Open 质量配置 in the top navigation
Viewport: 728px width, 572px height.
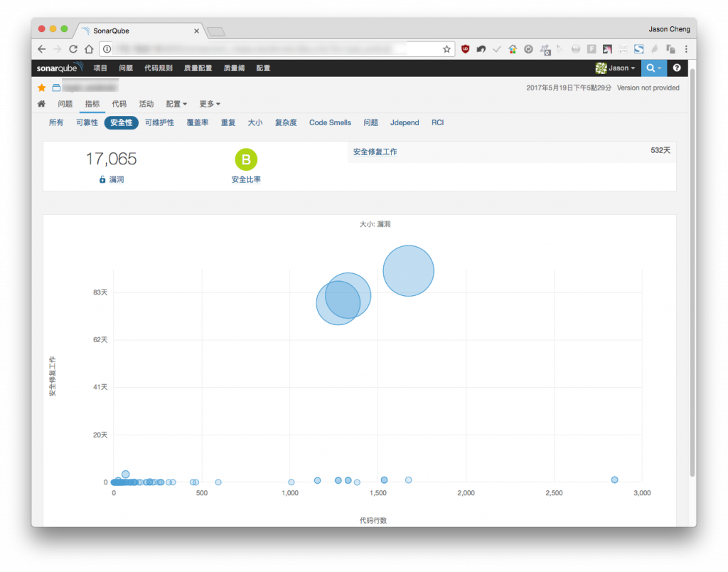click(198, 68)
